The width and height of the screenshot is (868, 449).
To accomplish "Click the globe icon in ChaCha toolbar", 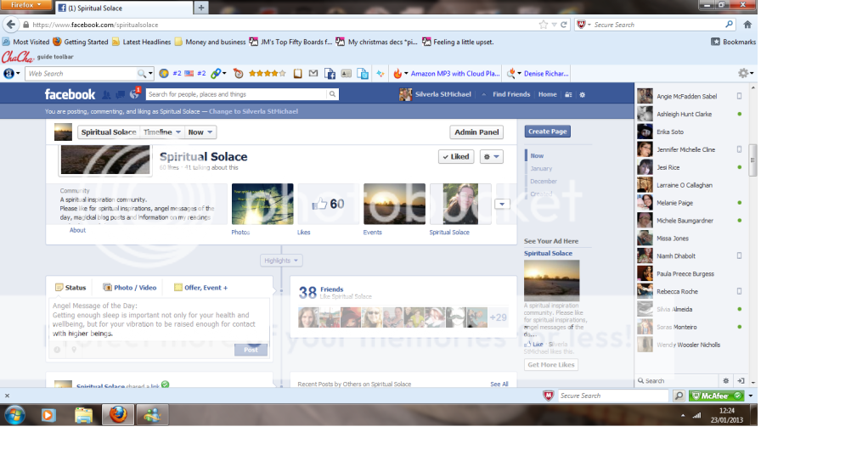I will [x=164, y=73].
